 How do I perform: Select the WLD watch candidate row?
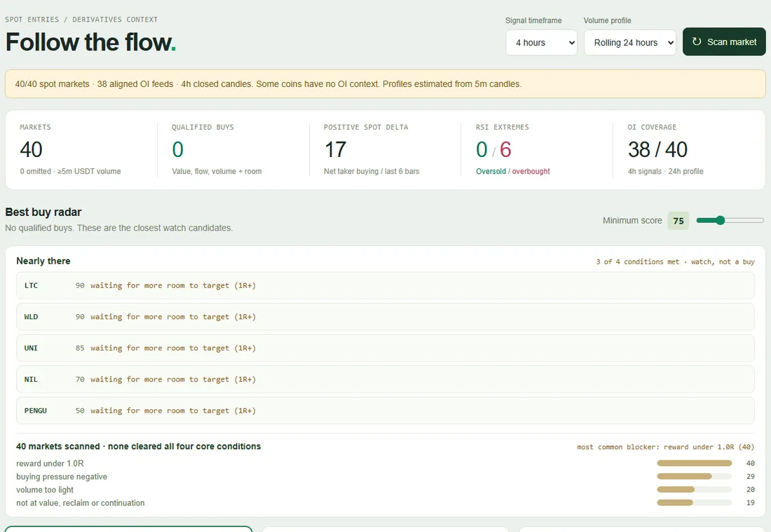(x=385, y=317)
